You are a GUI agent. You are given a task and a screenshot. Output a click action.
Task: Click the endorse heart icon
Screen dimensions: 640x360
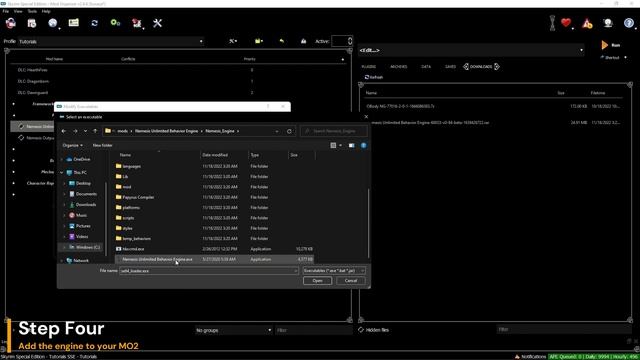[566, 23]
